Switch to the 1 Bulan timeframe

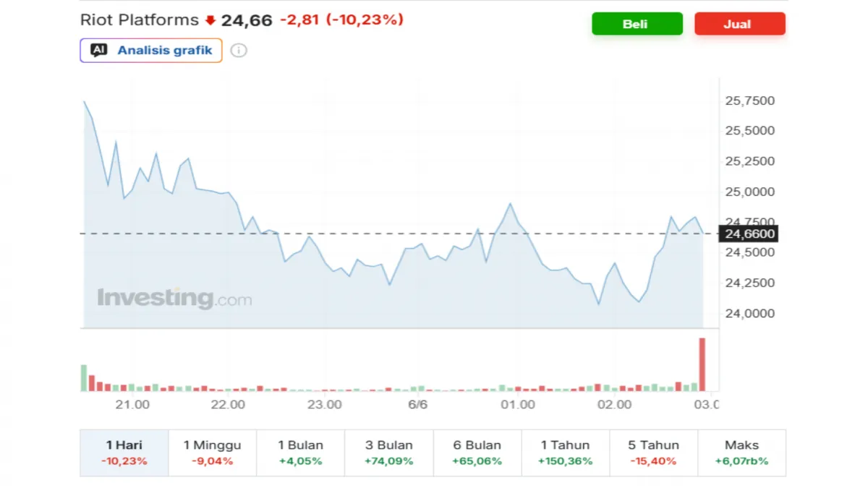click(301, 453)
